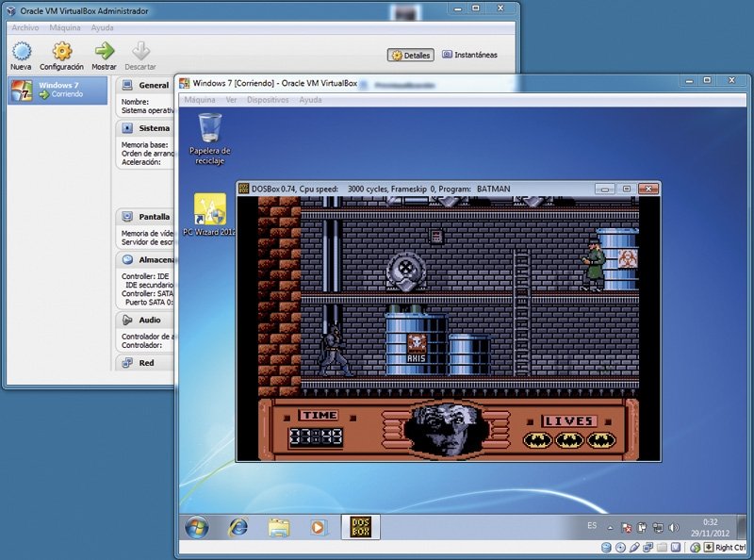Viewport: 754px width, 560px height.
Task: Select the PC Wizard 2012 desktop shortcut
Action: click(x=209, y=215)
